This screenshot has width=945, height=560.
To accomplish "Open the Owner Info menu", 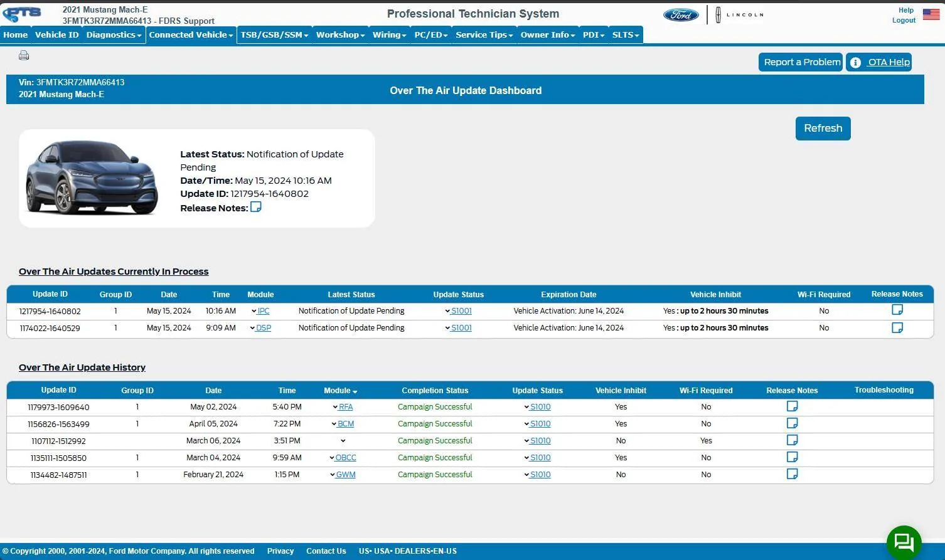I will click(548, 35).
